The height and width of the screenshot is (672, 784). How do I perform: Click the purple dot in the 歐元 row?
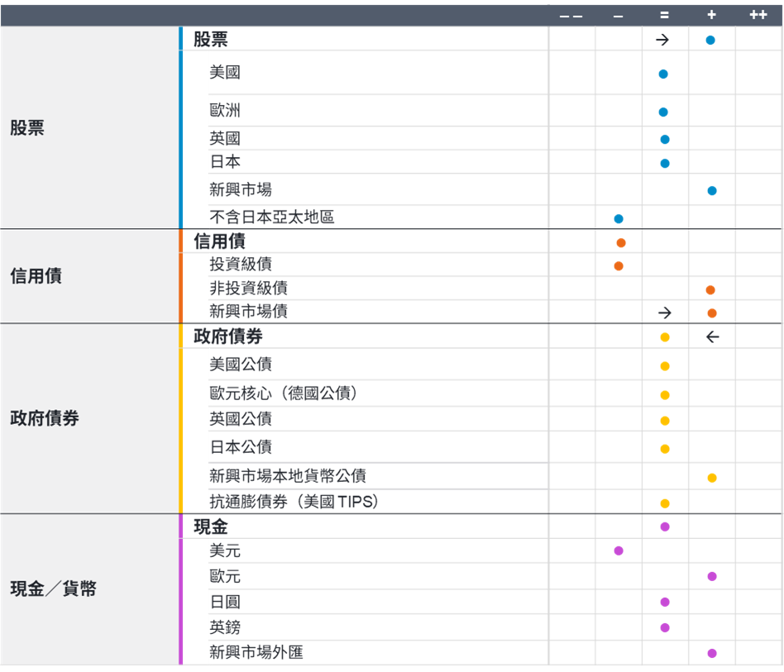coord(712,576)
